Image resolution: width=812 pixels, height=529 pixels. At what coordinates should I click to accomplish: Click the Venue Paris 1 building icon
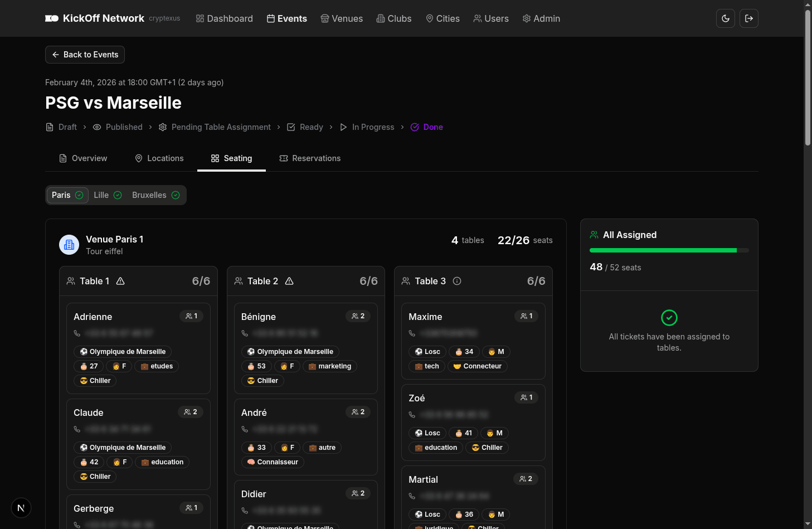tap(69, 245)
